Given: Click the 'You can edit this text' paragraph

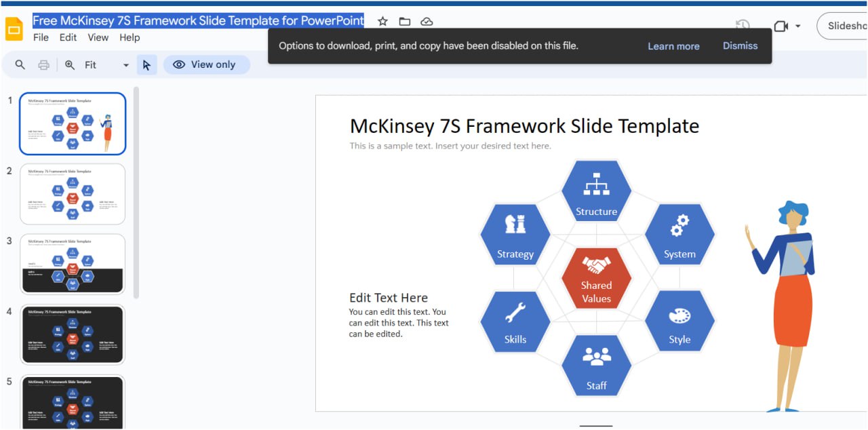Looking at the screenshot, I should click(399, 323).
